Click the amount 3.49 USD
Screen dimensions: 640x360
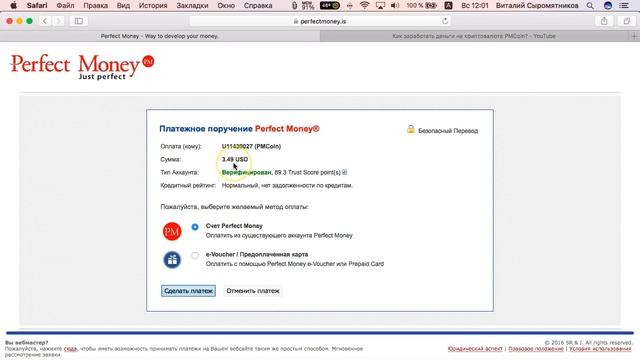pyautogui.click(x=235, y=159)
